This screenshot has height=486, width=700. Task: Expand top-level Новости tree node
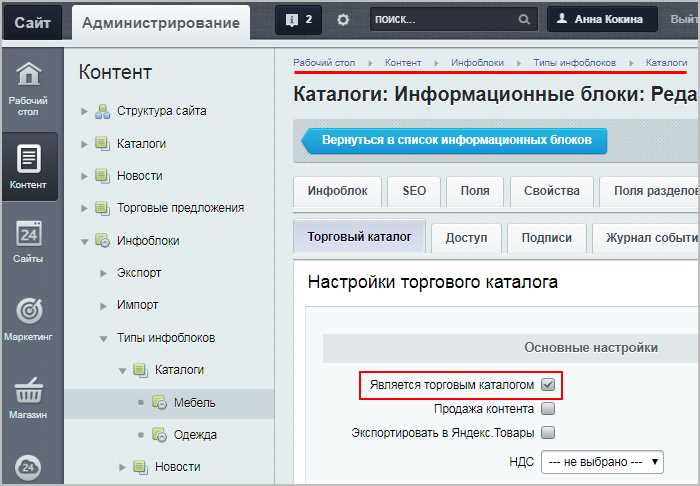coord(84,176)
